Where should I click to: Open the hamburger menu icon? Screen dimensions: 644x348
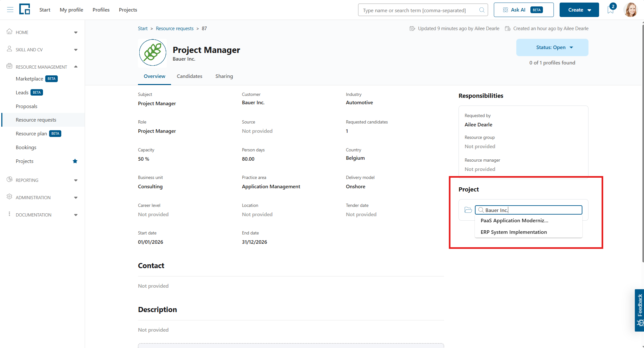click(10, 10)
